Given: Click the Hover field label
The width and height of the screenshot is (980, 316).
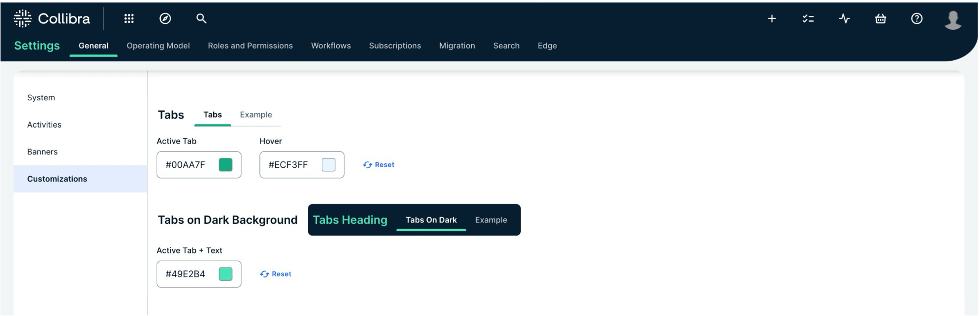Looking at the screenshot, I should (x=271, y=141).
